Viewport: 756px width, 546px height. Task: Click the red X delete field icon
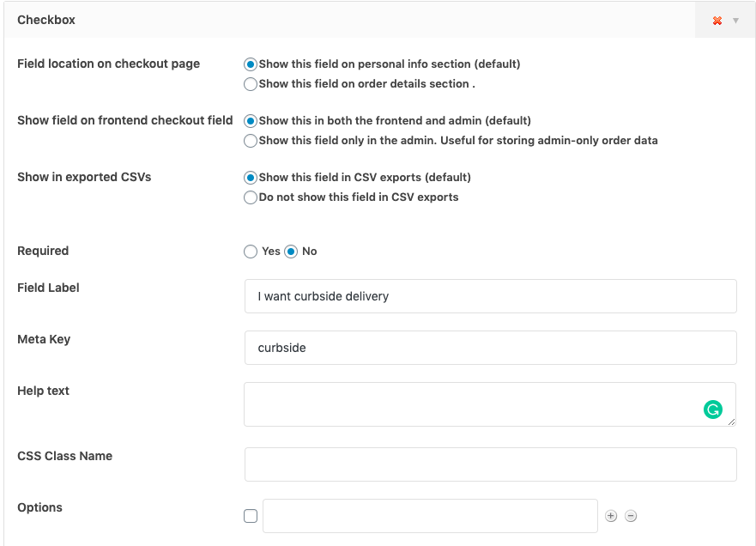click(717, 21)
